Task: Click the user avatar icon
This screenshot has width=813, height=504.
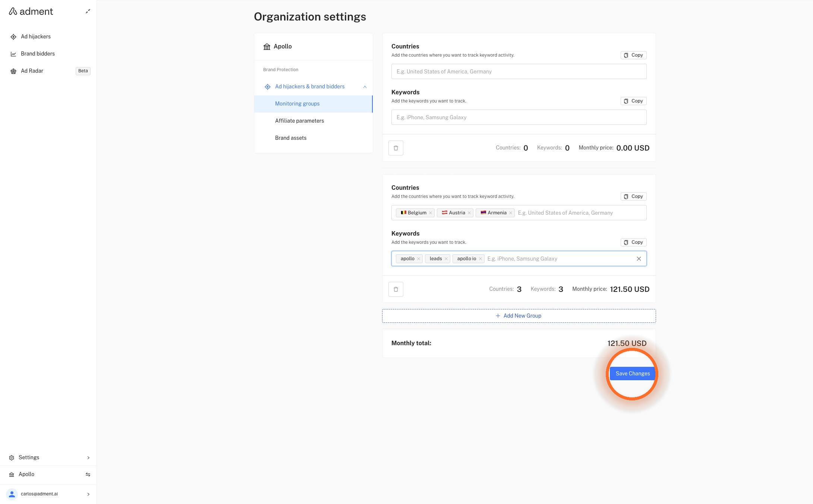Action: click(x=12, y=494)
